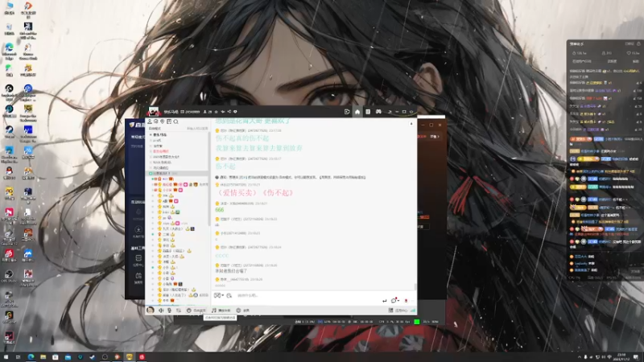Open the application center at bottom right
Viewport: 644px width, 362px height.
pyautogui.click(x=398, y=311)
